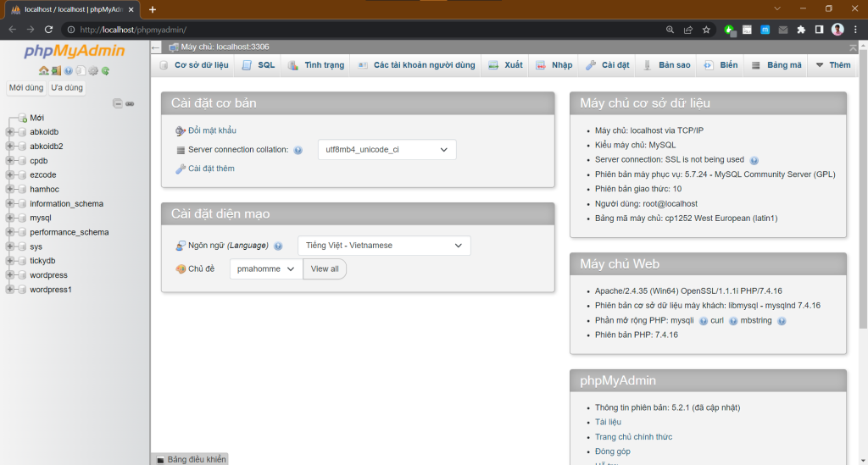Open phpMyAdmin documentation question-mark icon in sidebar
The height and width of the screenshot is (465, 868).
click(68, 71)
